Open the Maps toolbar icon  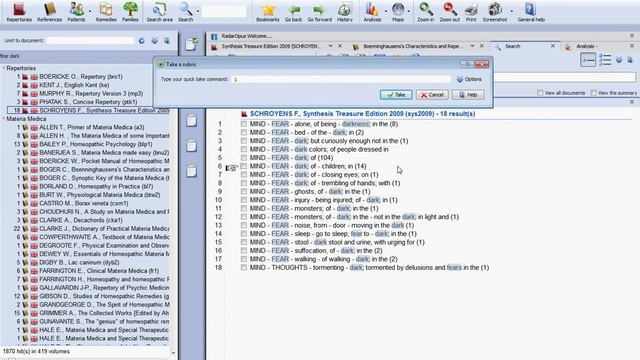click(398, 11)
